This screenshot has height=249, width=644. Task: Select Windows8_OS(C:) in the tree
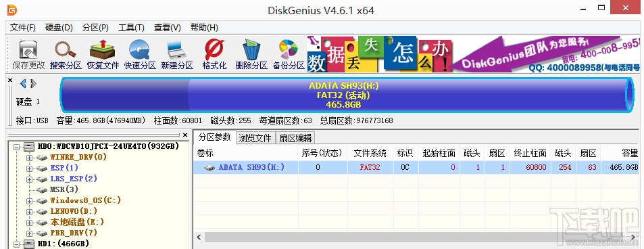coord(85,200)
